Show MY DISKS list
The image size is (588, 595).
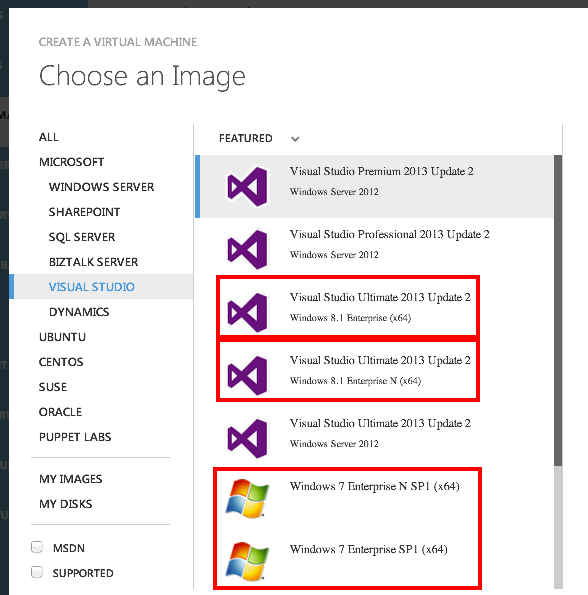[65, 504]
